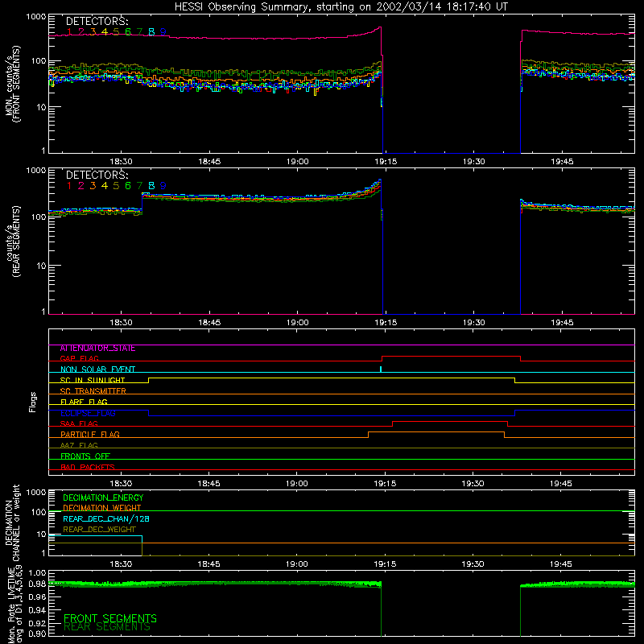The height and width of the screenshot is (644, 644).
Task: Click the DECIMATION CHANNEL or weight axis title
Action: (12, 522)
